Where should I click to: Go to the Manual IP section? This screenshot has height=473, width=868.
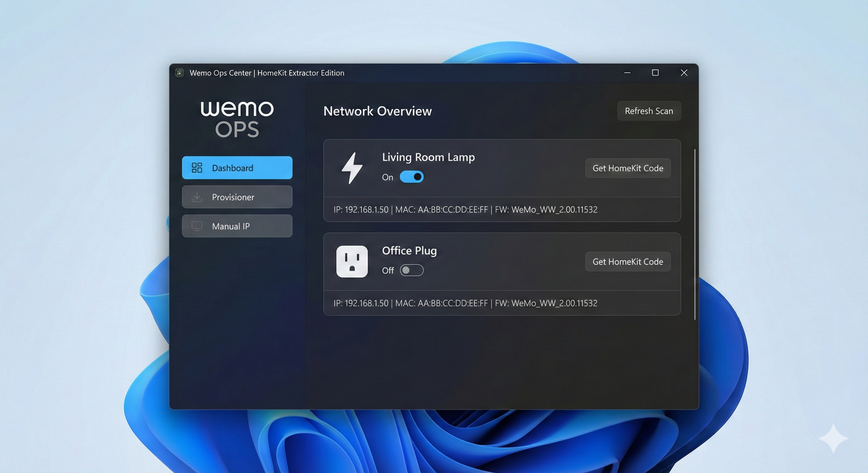tap(237, 226)
